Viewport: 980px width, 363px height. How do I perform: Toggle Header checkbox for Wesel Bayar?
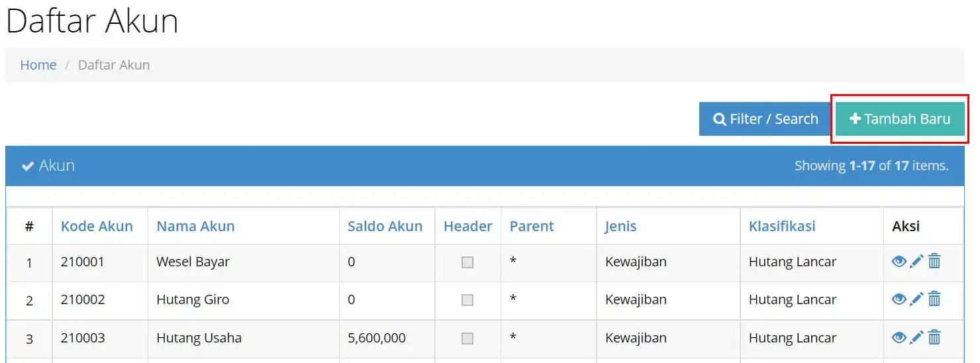[467, 262]
